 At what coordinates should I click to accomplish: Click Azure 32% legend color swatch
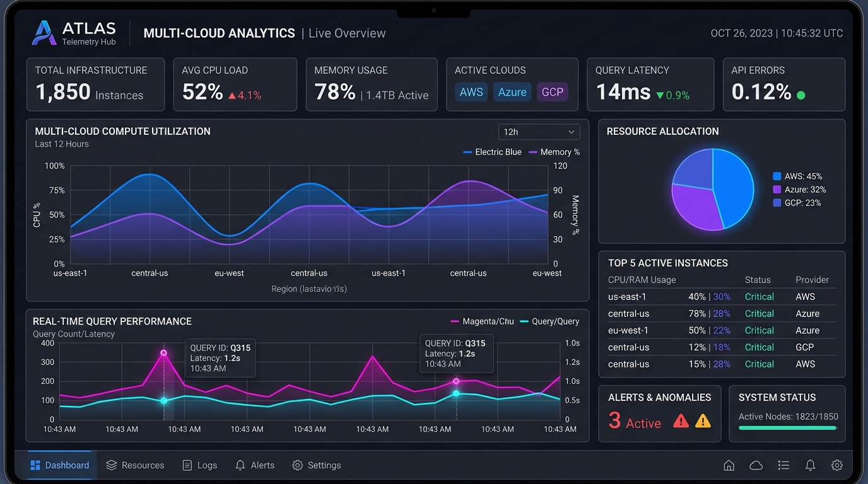pos(777,190)
